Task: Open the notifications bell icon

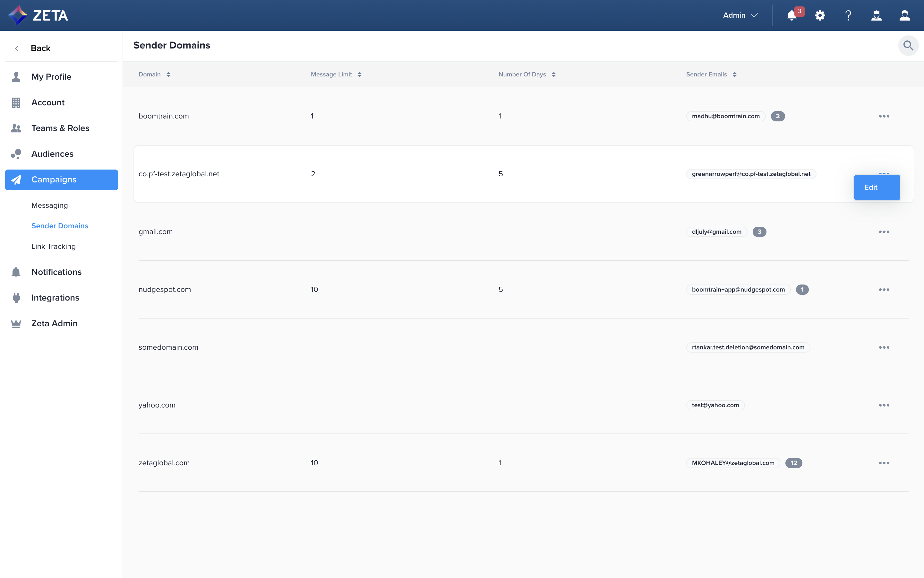Action: coord(791,15)
